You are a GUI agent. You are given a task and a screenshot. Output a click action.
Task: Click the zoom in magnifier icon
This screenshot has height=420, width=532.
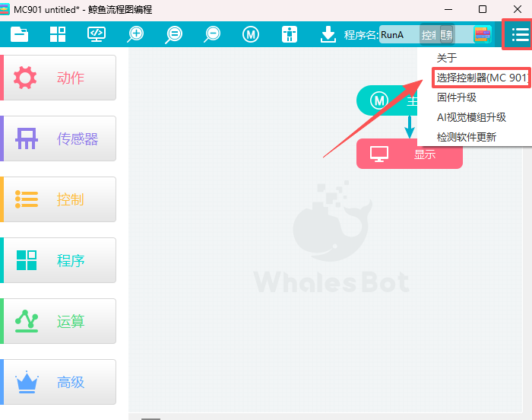coord(135,34)
